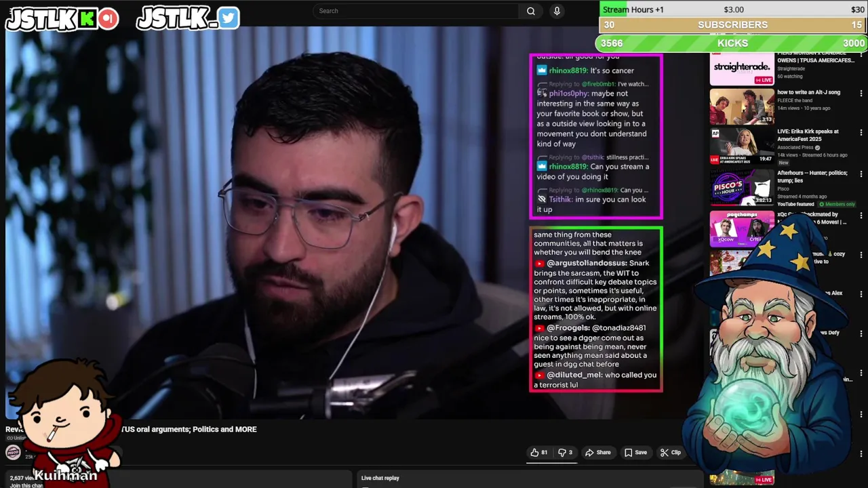868x488 pixels.
Task: Open more options for xQc checkmated video
Action: (x=861, y=216)
